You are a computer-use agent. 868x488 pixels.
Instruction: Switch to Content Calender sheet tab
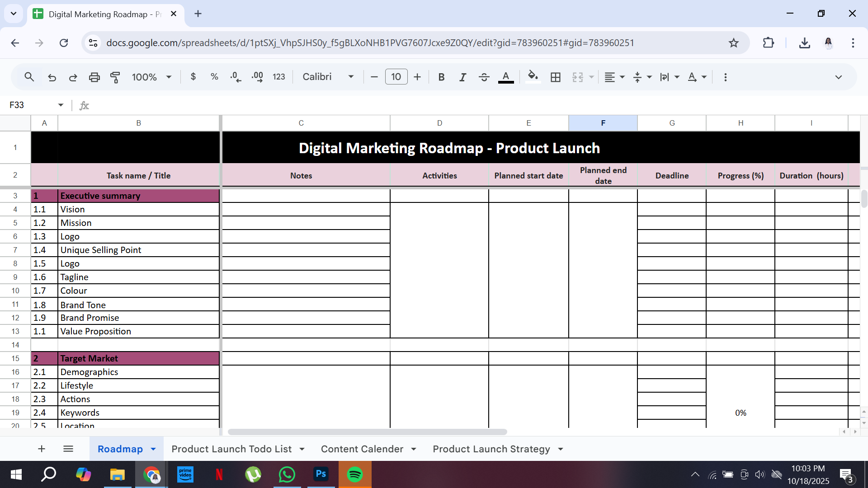click(x=362, y=449)
